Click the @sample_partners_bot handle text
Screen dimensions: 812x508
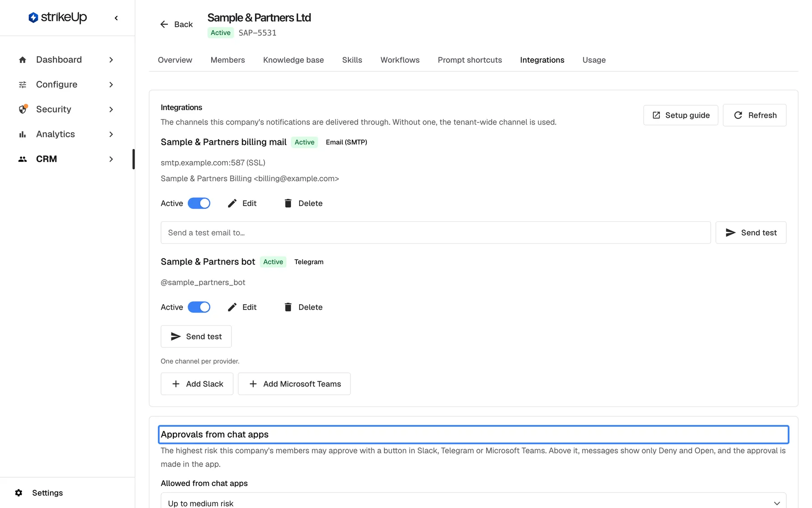coord(203,282)
